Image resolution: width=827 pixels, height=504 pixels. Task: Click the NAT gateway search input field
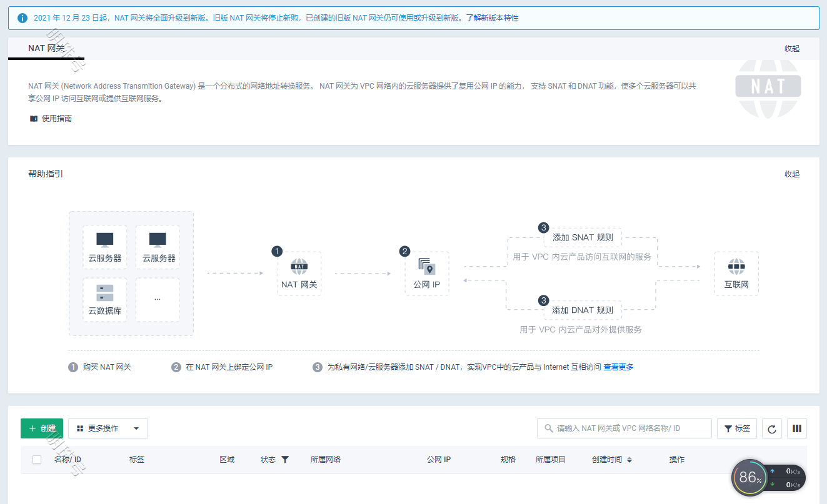click(624, 428)
